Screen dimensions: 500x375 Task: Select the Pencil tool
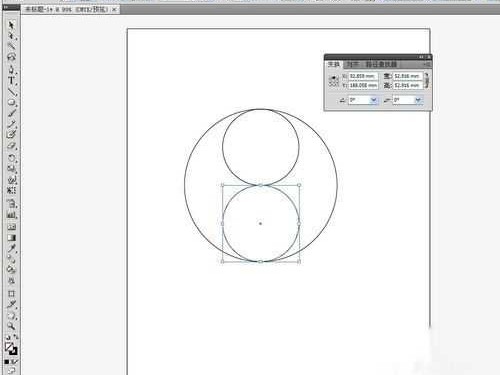(11, 124)
